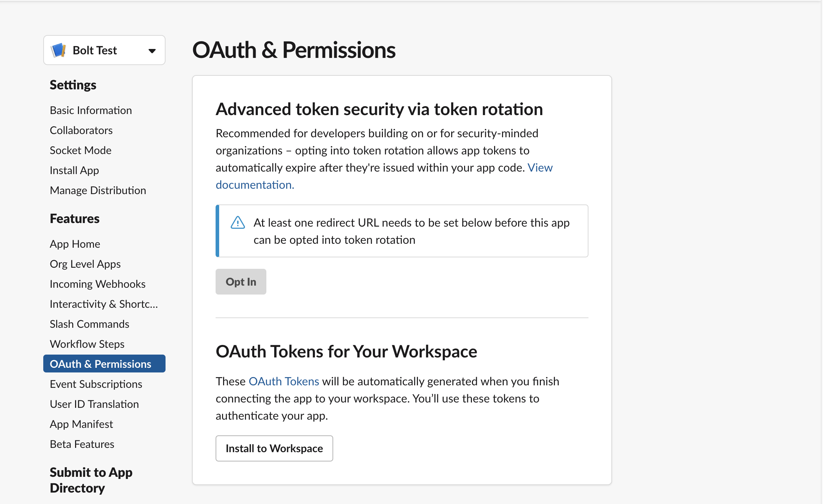View Beta Features
823x504 pixels.
click(82, 444)
